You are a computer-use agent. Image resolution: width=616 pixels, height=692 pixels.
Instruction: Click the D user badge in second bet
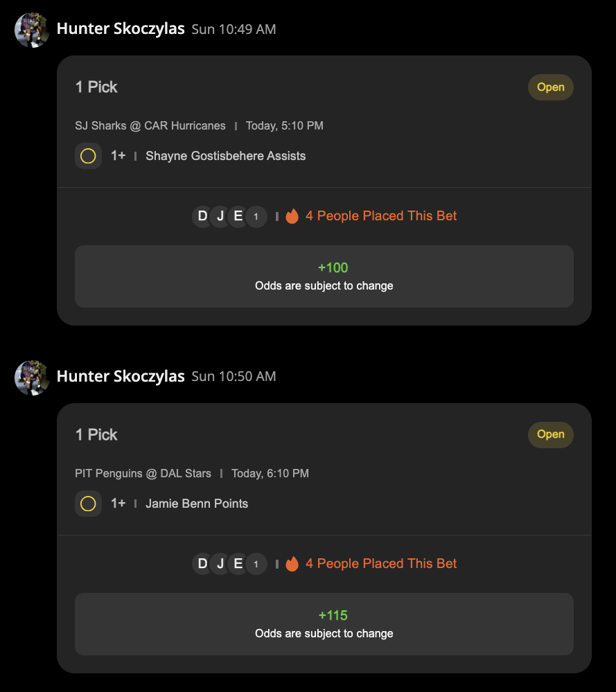tap(203, 564)
